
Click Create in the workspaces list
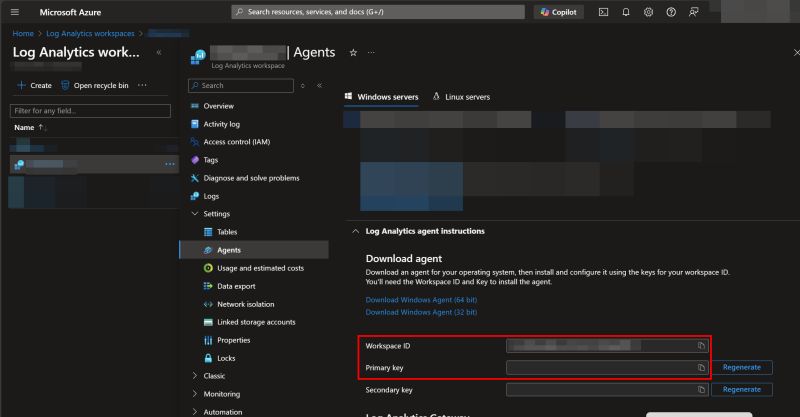coord(35,85)
